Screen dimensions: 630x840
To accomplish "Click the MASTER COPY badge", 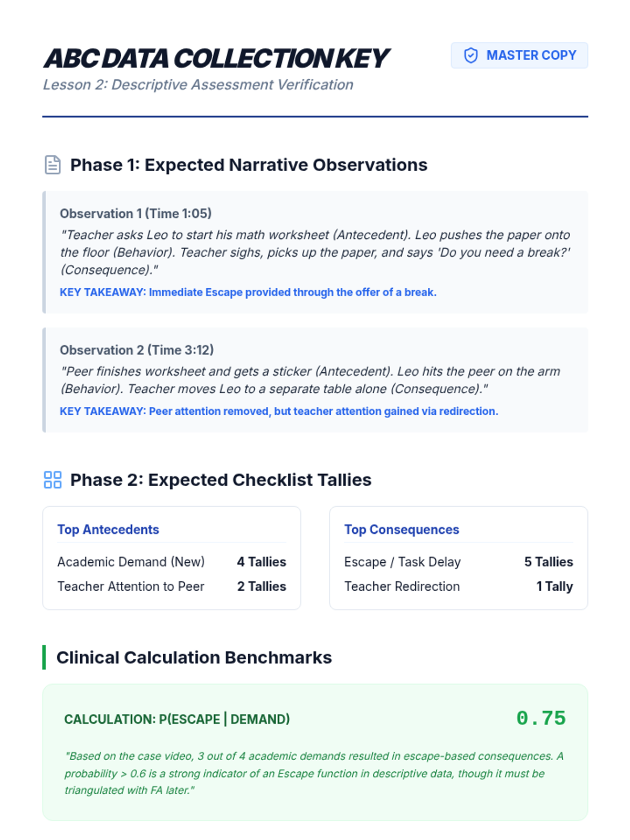I will (x=519, y=56).
